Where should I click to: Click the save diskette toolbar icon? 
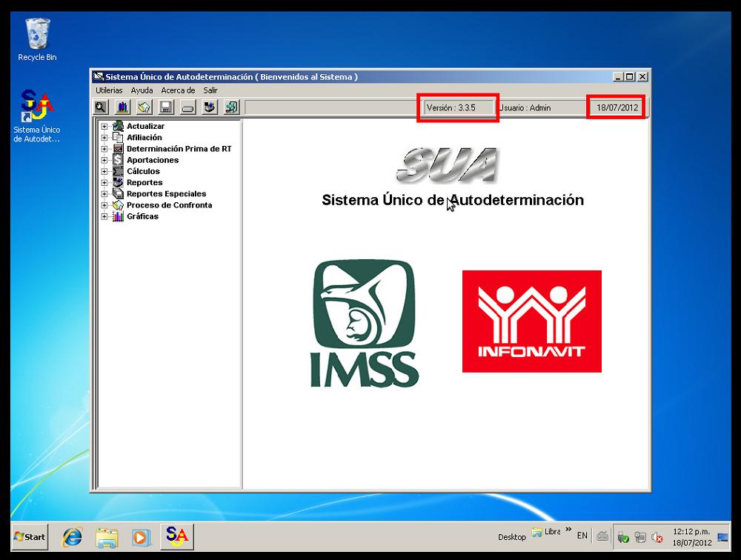tap(165, 107)
